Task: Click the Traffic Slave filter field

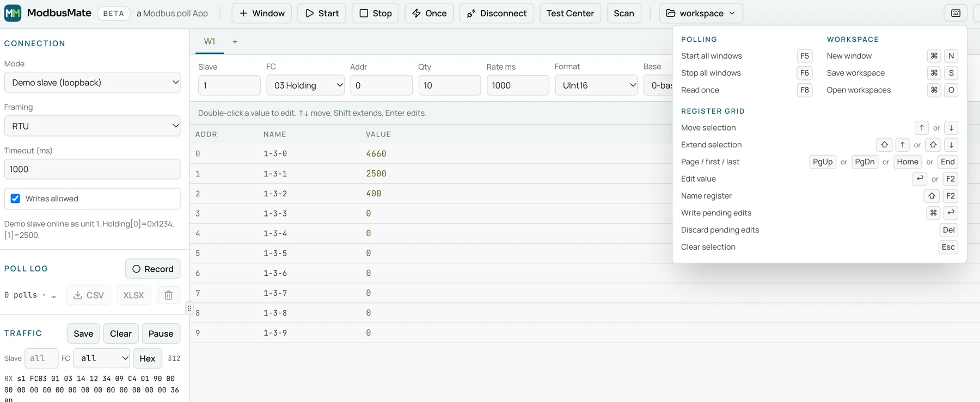Action: (41, 358)
